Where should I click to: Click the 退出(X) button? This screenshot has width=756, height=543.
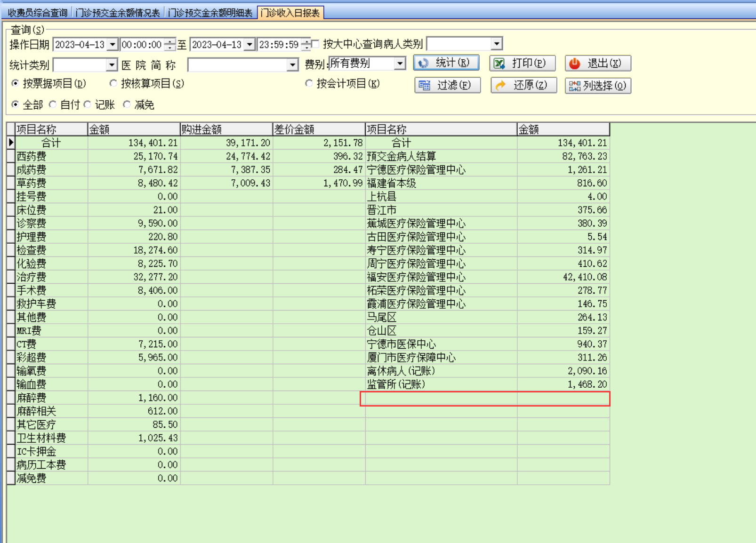point(598,64)
